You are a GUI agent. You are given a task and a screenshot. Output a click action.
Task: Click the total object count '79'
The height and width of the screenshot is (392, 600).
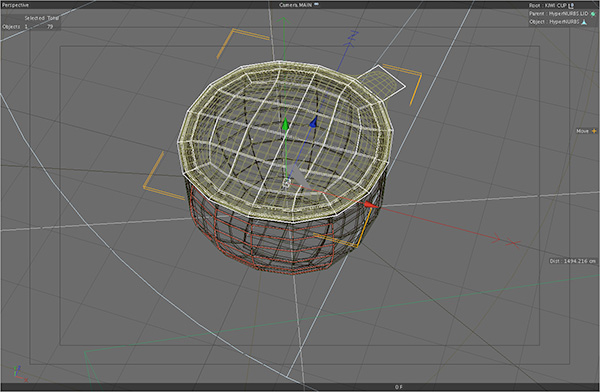click(50, 27)
